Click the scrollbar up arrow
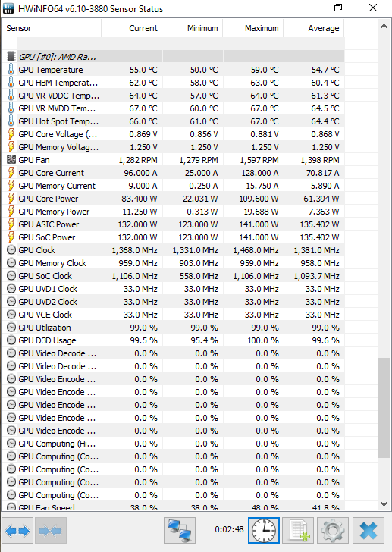 384,26
